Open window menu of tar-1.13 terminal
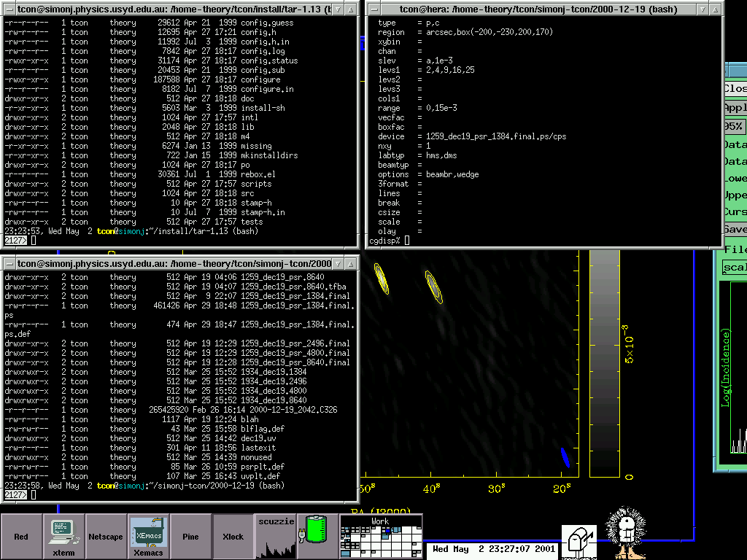This screenshot has width=747, height=560. click(9, 9)
